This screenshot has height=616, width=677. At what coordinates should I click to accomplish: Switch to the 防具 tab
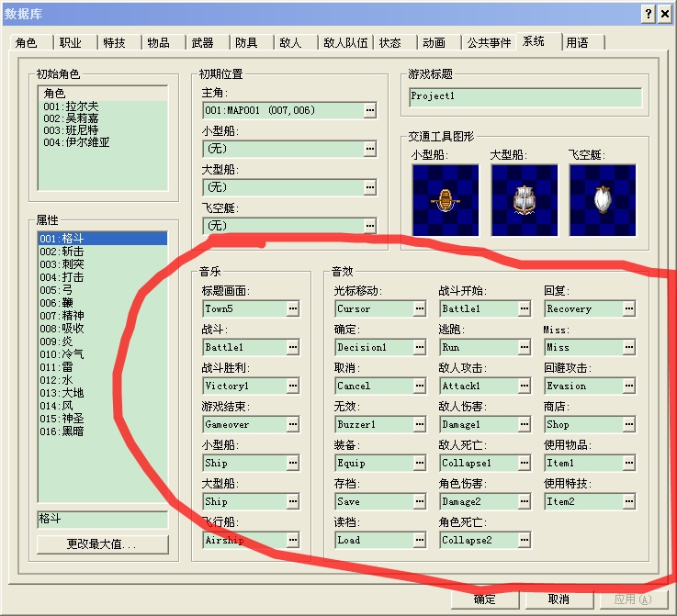point(252,42)
